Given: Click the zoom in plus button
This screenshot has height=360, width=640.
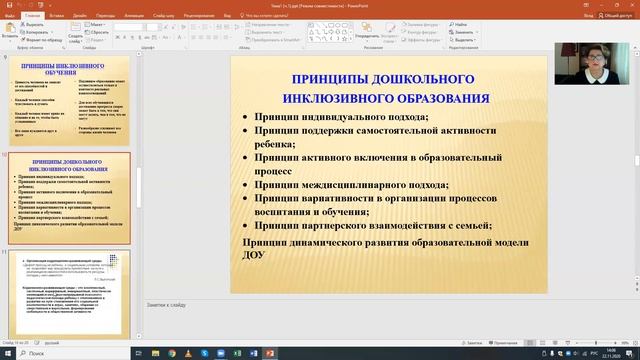Looking at the screenshot, I should (615, 343).
